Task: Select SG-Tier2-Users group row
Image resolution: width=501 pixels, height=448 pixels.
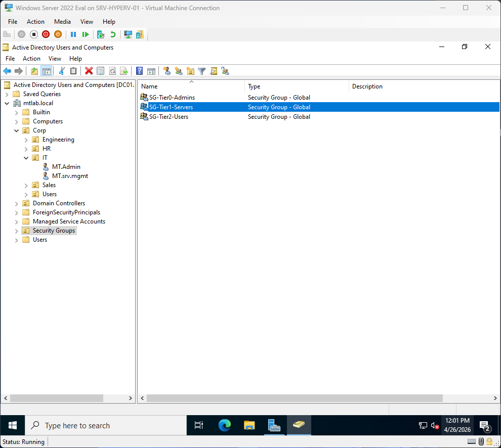Action: pyautogui.click(x=318, y=116)
